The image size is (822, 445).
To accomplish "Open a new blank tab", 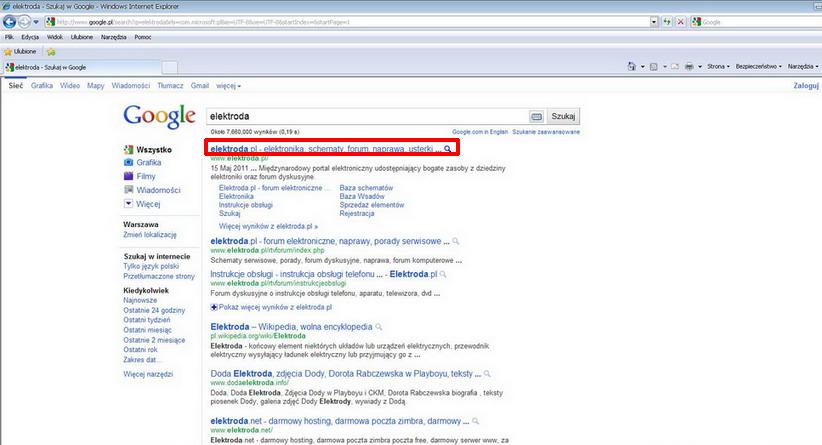I will pos(170,67).
